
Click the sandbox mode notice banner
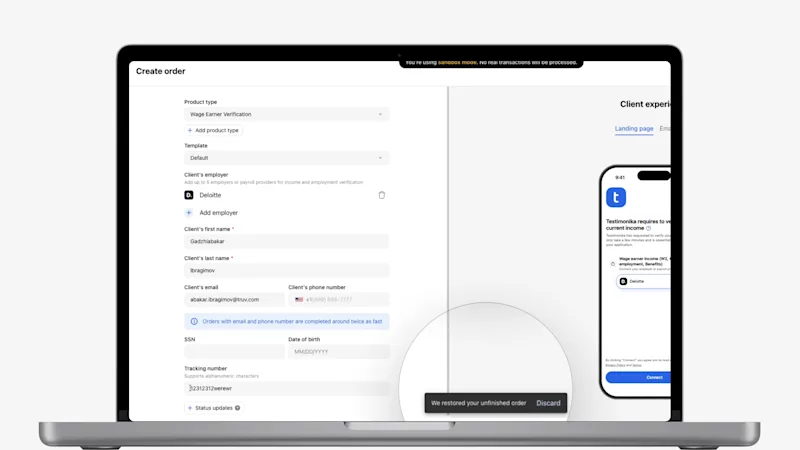pos(491,63)
